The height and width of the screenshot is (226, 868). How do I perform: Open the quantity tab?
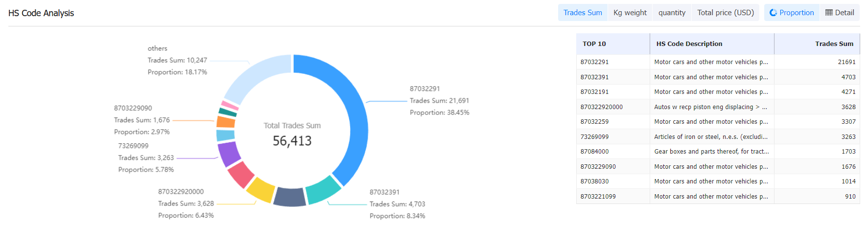[x=672, y=13]
